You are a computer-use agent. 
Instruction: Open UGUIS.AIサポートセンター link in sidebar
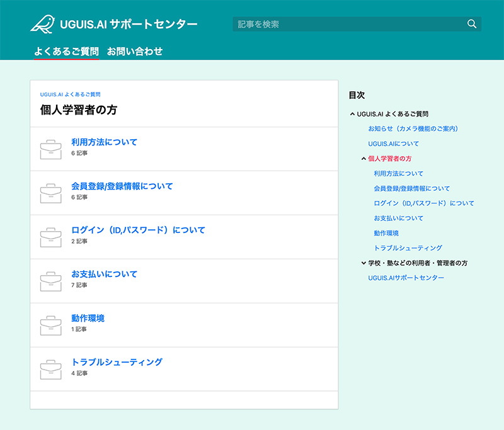tap(406, 278)
